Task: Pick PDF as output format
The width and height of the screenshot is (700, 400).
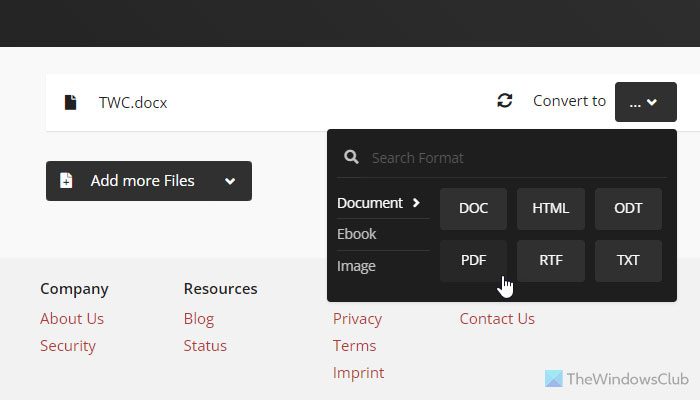Action: (473, 260)
